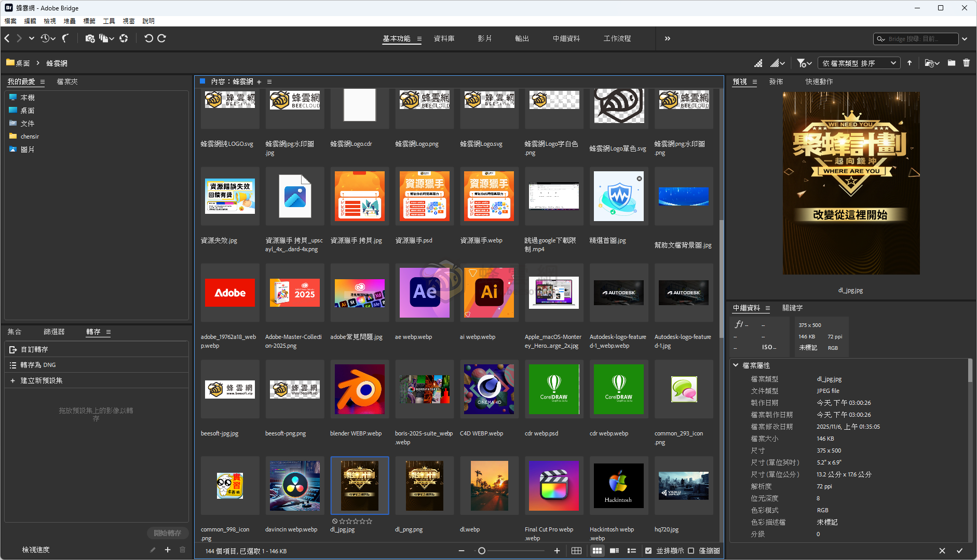Click 轉存為 DNG preset
Image resolution: width=977 pixels, height=560 pixels.
click(97, 365)
